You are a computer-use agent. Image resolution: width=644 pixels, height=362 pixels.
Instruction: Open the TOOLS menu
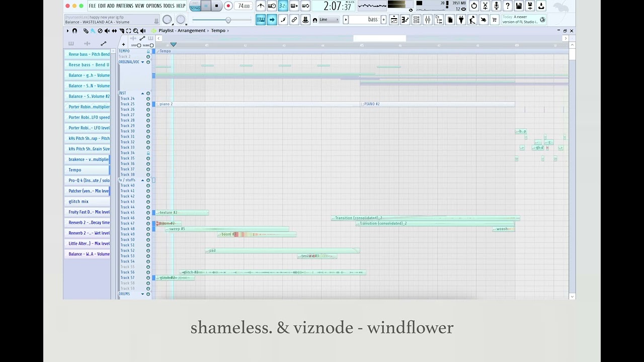[x=169, y=6]
